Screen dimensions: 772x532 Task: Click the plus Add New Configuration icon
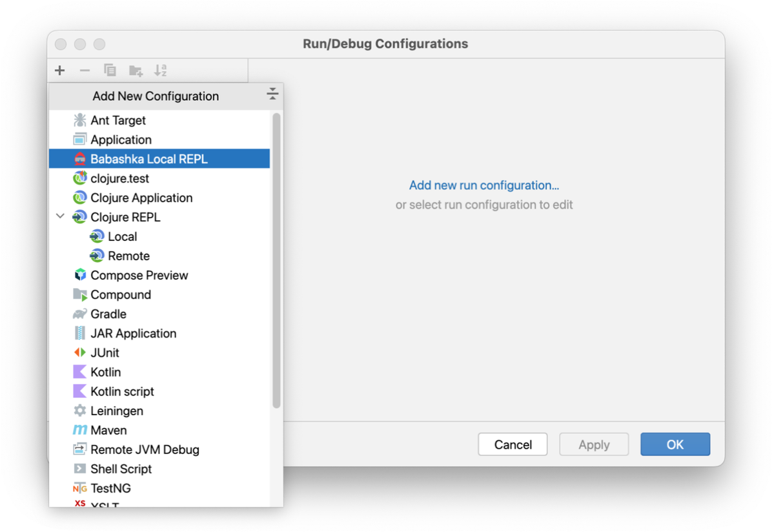(60, 70)
